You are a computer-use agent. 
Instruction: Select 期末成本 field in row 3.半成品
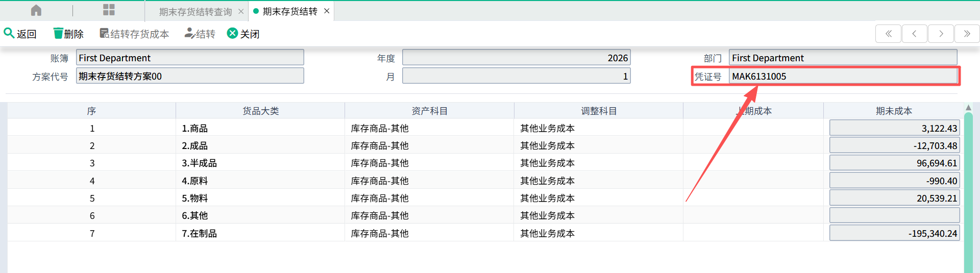point(894,163)
